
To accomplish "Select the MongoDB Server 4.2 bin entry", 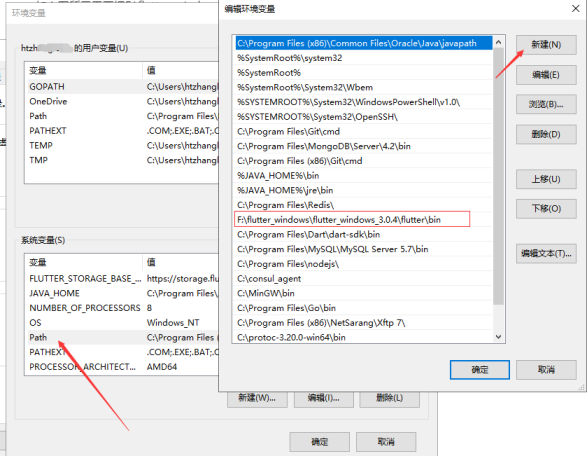I will pos(364,146).
